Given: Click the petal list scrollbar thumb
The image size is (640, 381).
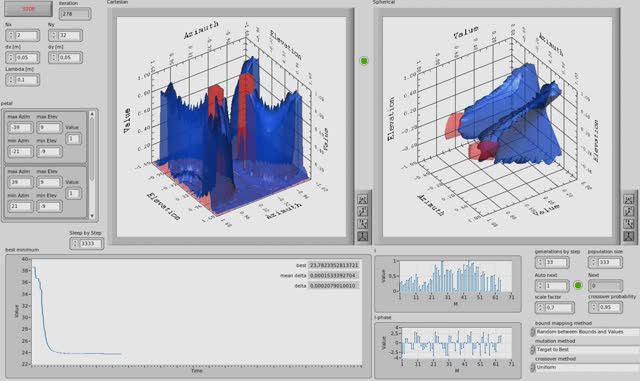Looking at the screenshot, I should (92, 149).
